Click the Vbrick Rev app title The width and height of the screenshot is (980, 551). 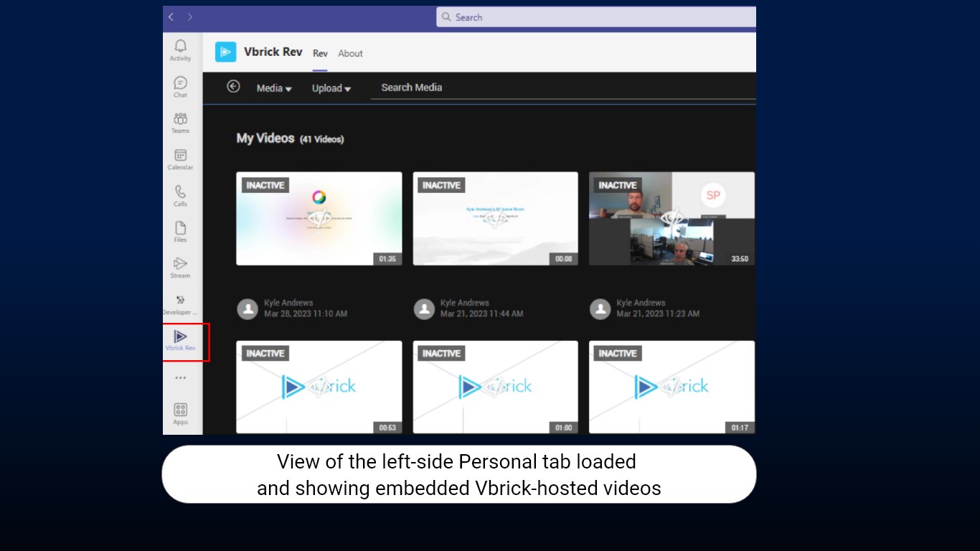273,52
